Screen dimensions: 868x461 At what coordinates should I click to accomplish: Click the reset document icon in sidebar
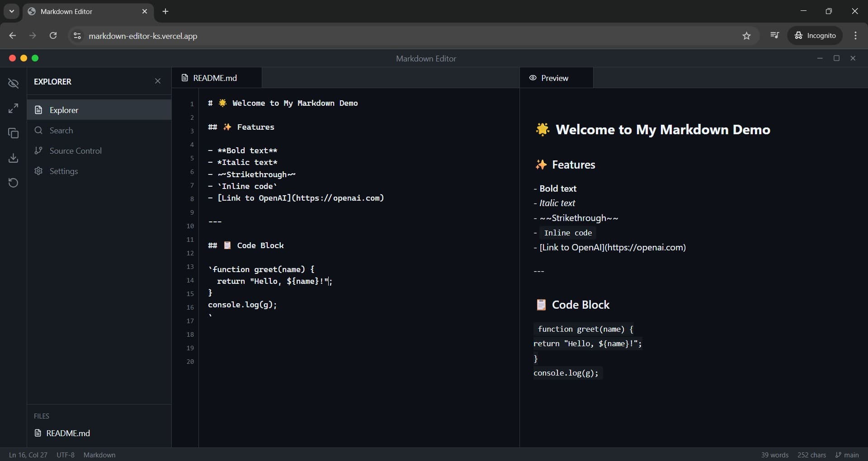click(13, 183)
